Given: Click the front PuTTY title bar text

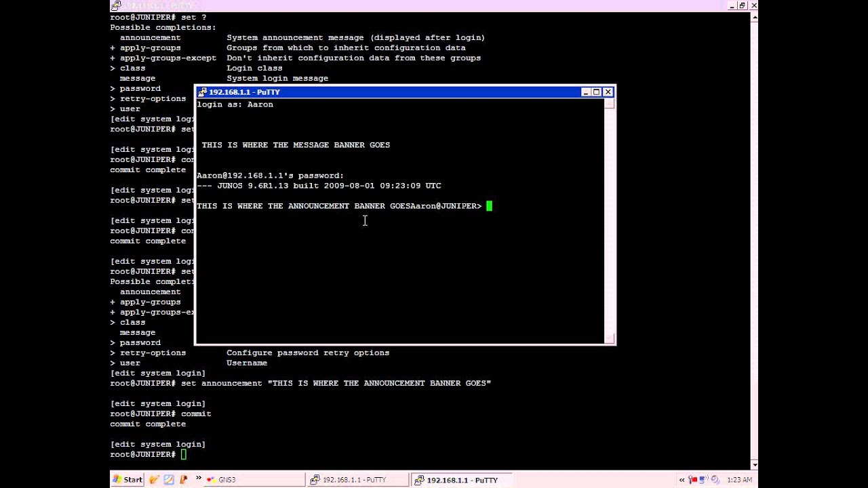Looking at the screenshot, I should click(x=244, y=92).
